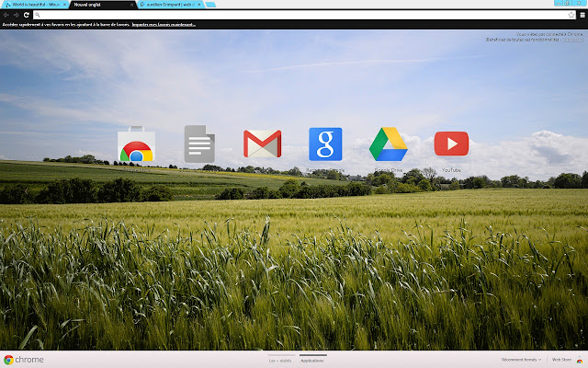This screenshot has width=588, height=368.
Task: Click the browser back arrow
Action: (x=6, y=15)
